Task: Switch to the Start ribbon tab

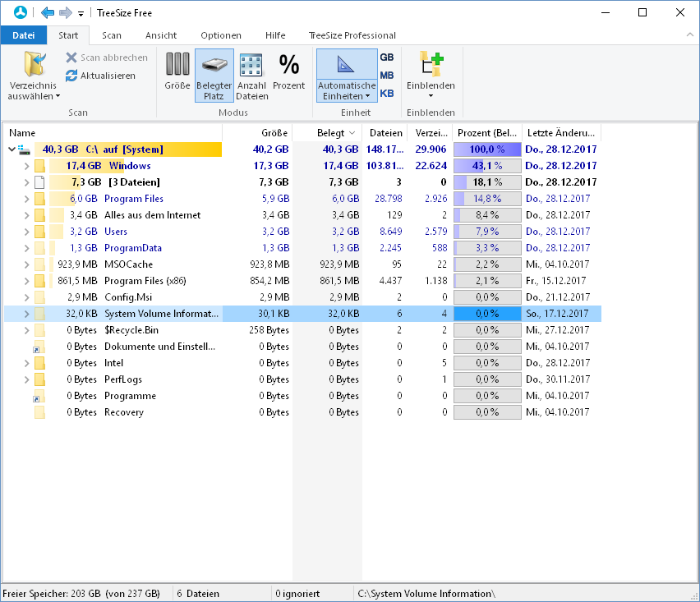Action: (x=68, y=35)
